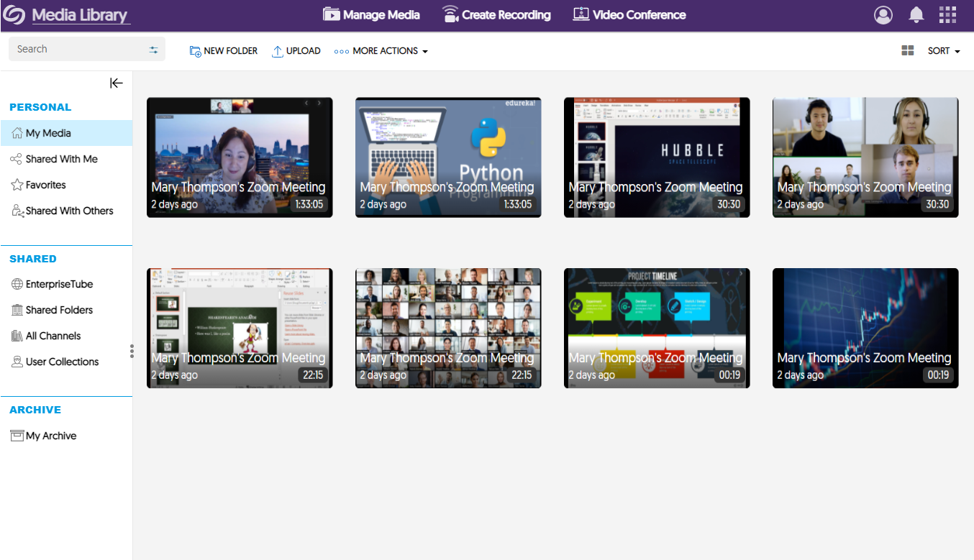
Task: Open the video of woman with city backdrop
Action: coord(240,157)
